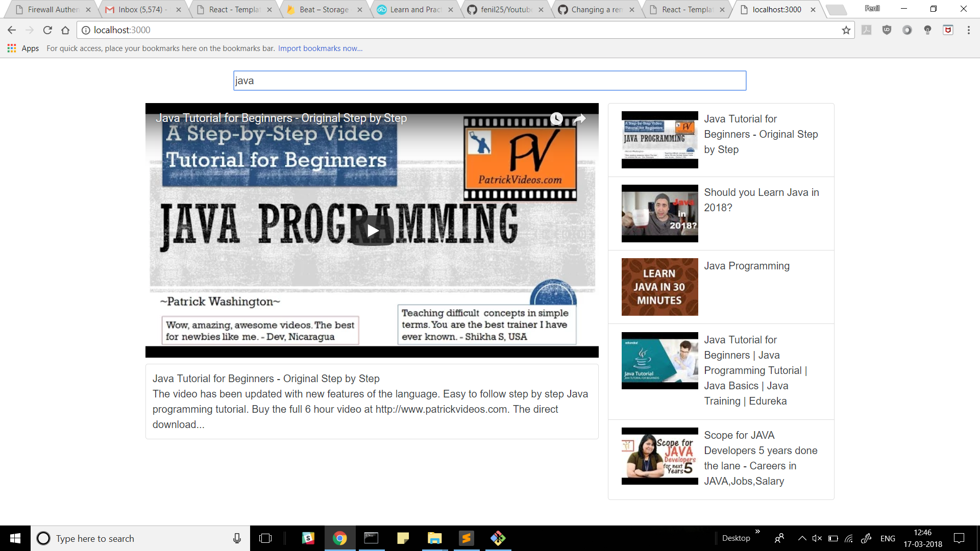Expand the hidden icons tray chevron
This screenshot has height=551, width=980.
pyautogui.click(x=802, y=538)
